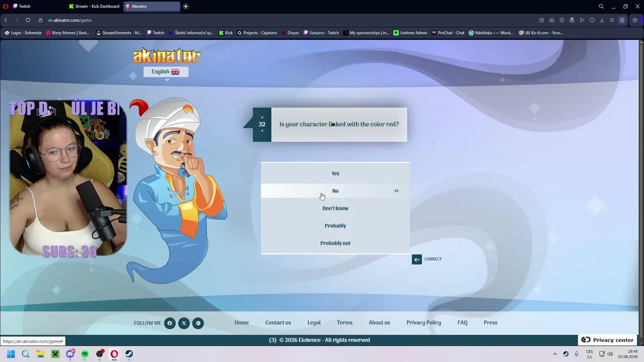Answer No to the red color question
The image size is (644, 362).
click(x=335, y=191)
